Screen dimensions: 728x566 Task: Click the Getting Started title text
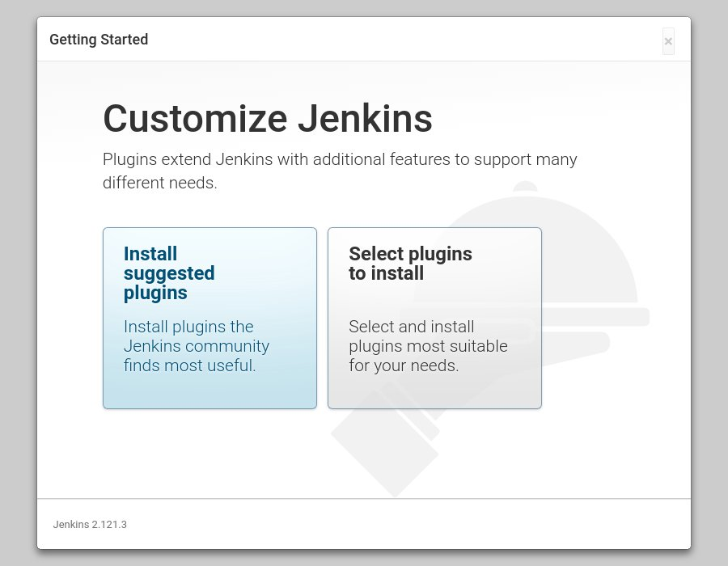99,40
